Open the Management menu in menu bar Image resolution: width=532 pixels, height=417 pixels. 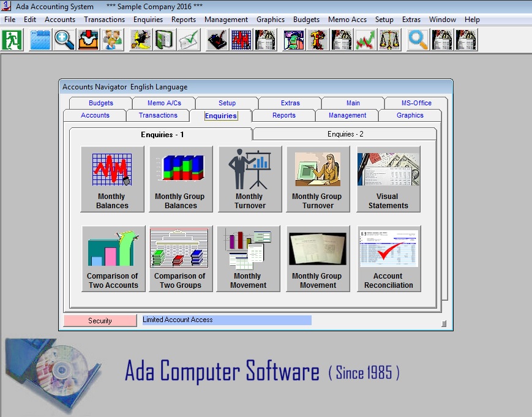point(226,20)
